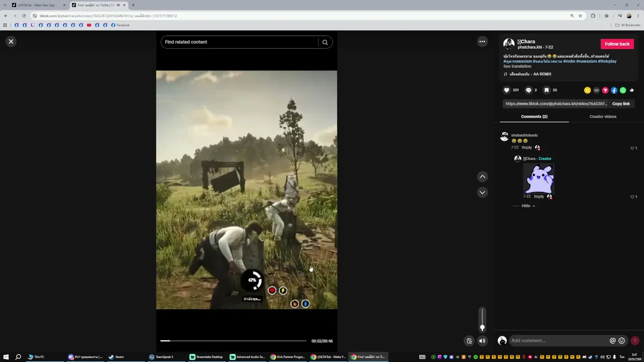Open All Bookmarks folder

[628, 25]
